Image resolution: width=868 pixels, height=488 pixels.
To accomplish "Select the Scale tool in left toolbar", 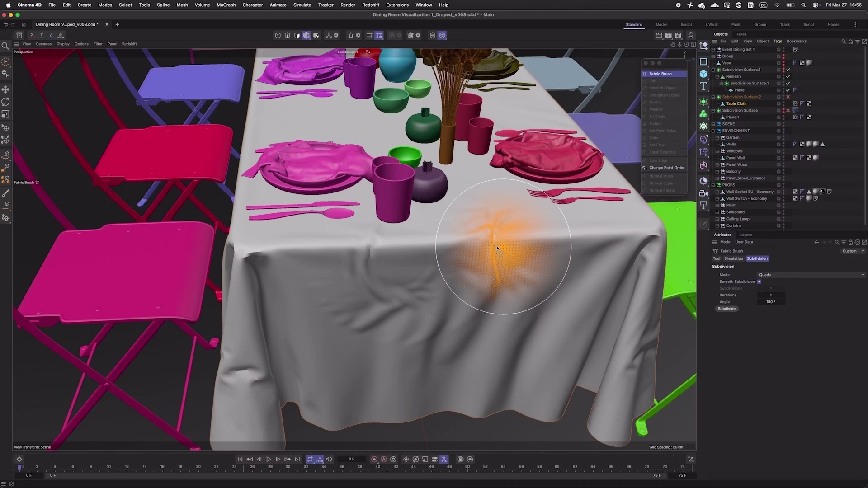I will (5, 114).
